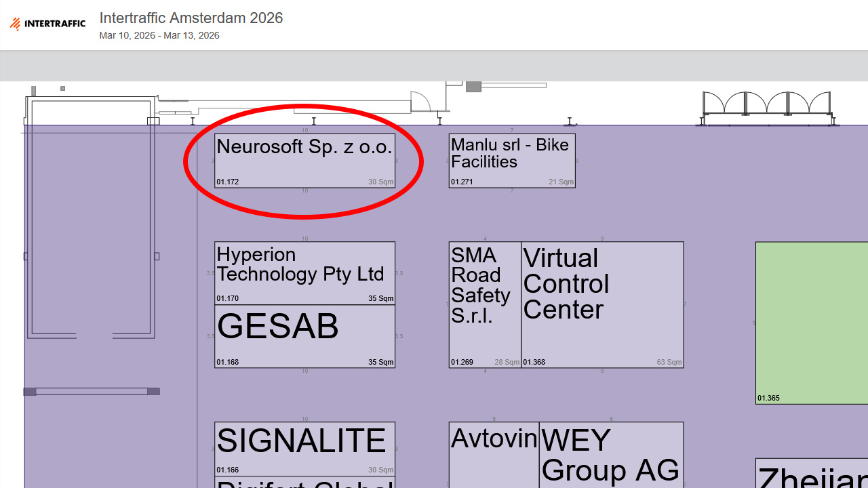Select the Manlu srl Bike Facilities booth
Viewport: 868px width, 488px height.
(512, 161)
